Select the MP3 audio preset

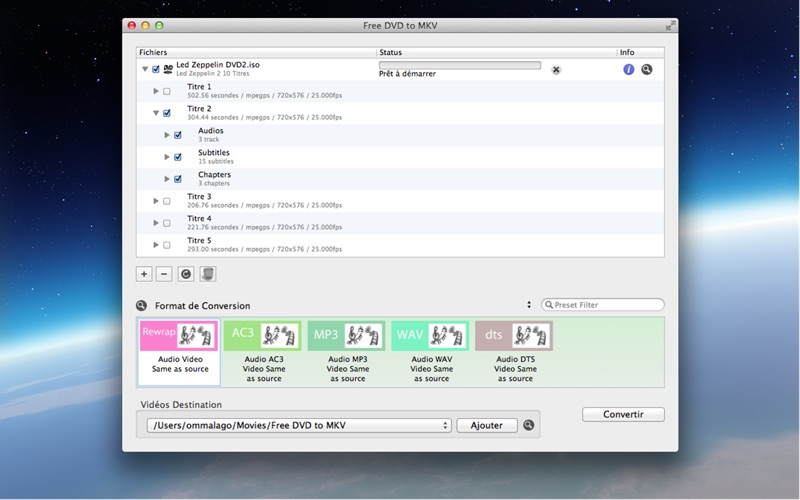pyautogui.click(x=346, y=352)
